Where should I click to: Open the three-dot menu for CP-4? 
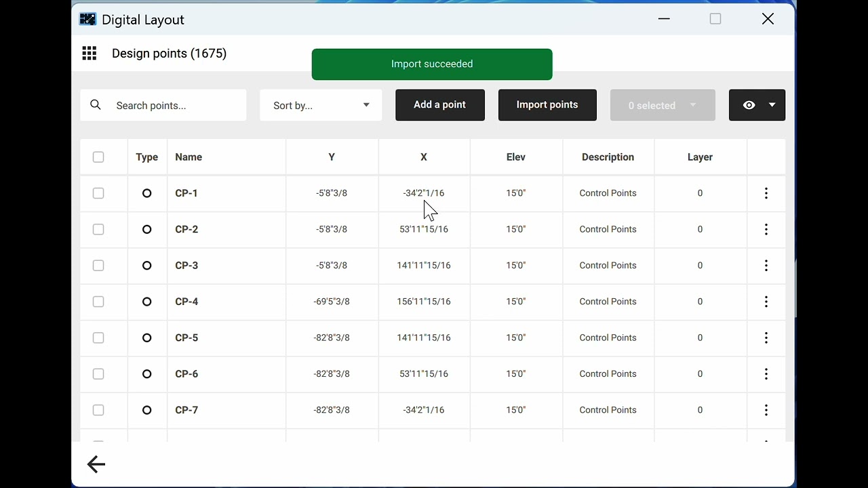pos(766,302)
